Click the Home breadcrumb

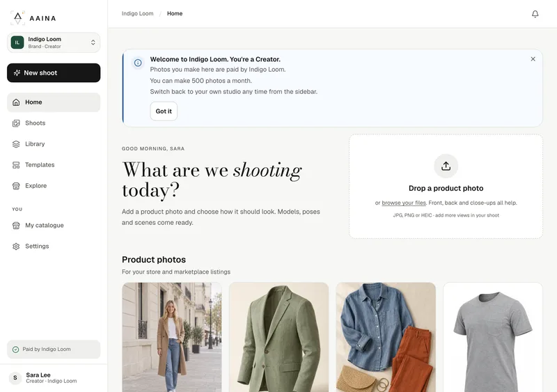(175, 13)
